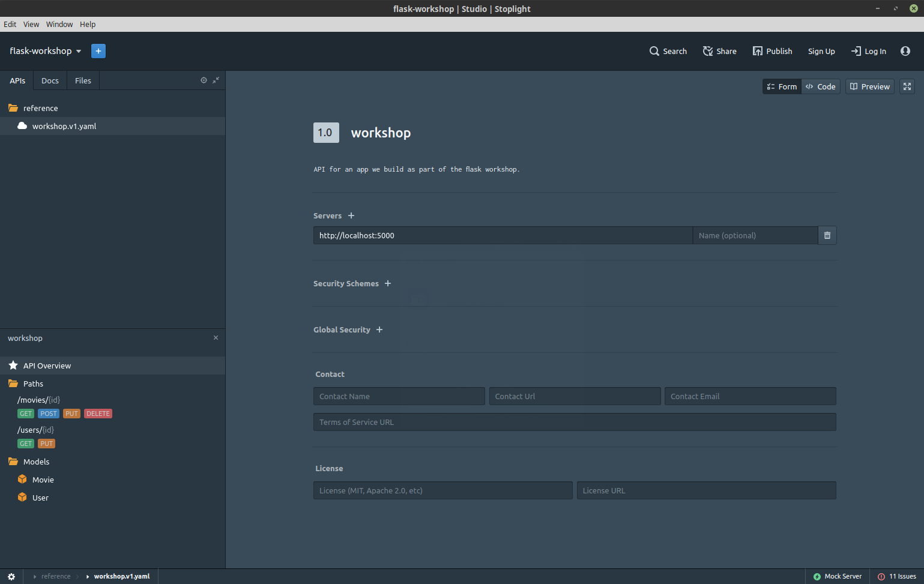Click the reference breadcrumb in status bar
Viewport: 924px width, 584px height.
point(56,576)
